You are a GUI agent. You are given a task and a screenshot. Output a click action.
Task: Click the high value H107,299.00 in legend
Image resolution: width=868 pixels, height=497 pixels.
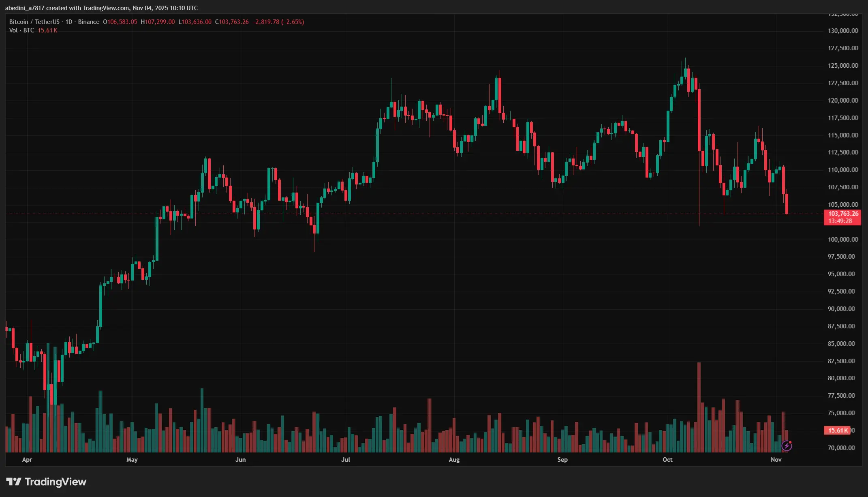[158, 22]
